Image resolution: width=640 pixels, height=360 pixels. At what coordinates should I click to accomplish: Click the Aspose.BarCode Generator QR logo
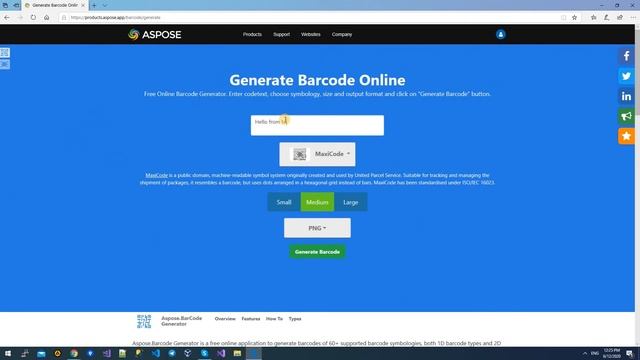(x=144, y=321)
